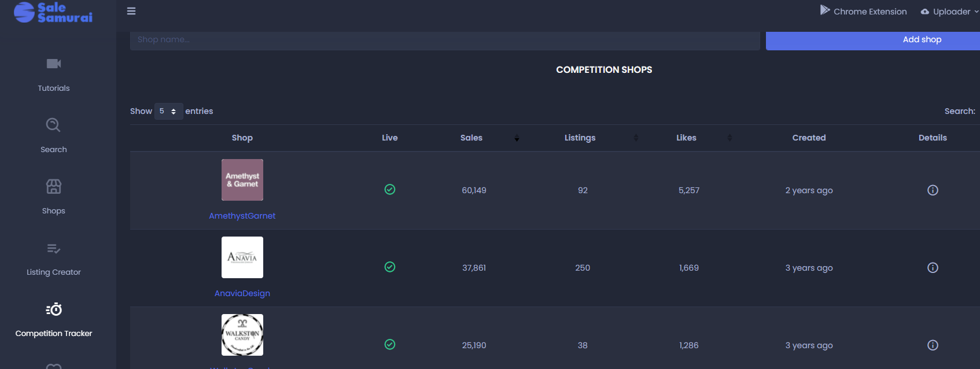Viewport: 980px width, 369px height.
Task: Open the Listing Creator icon
Action: click(x=54, y=249)
